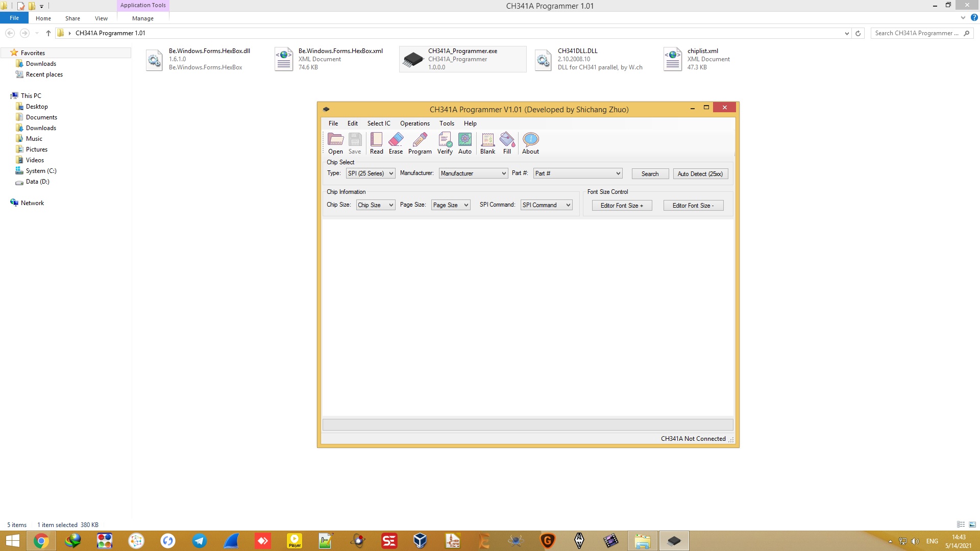Click the Erase chip toolbar icon
Viewport: 980px width, 551px height.
pos(396,143)
